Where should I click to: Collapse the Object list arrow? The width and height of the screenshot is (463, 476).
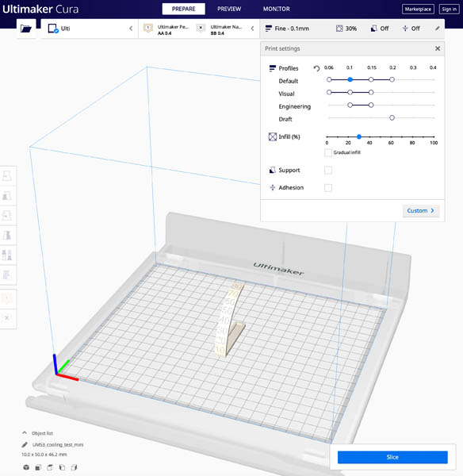point(25,433)
